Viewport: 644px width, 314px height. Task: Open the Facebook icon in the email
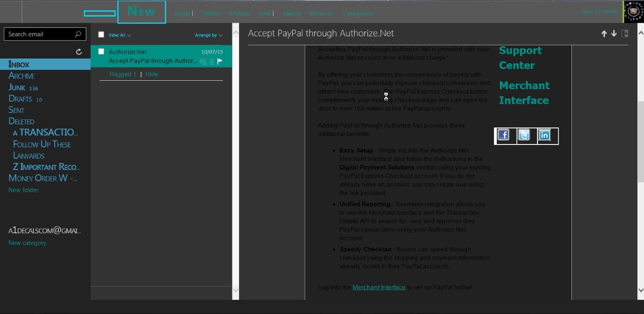pos(504,135)
